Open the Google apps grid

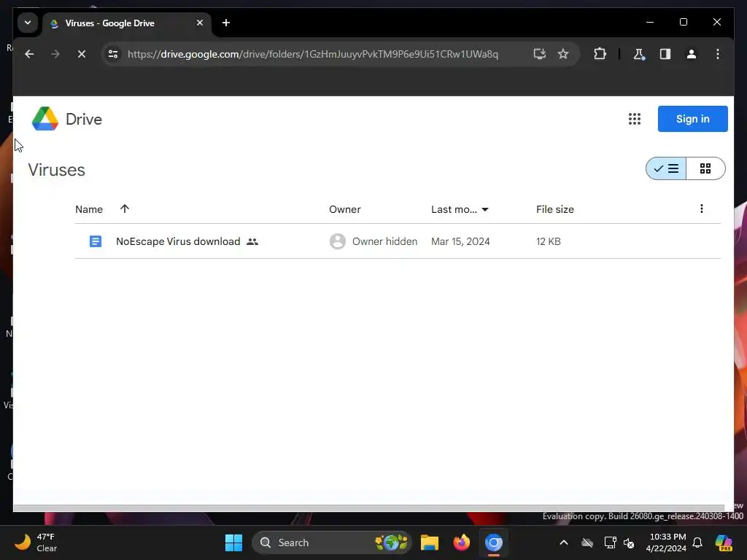634,119
